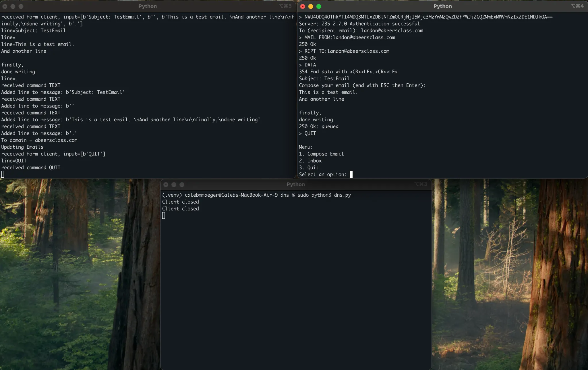
Task: Click '> MAIL FROM:landon@abeersclass.com' line
Action: pyautogui.click(x=347, y=37)
